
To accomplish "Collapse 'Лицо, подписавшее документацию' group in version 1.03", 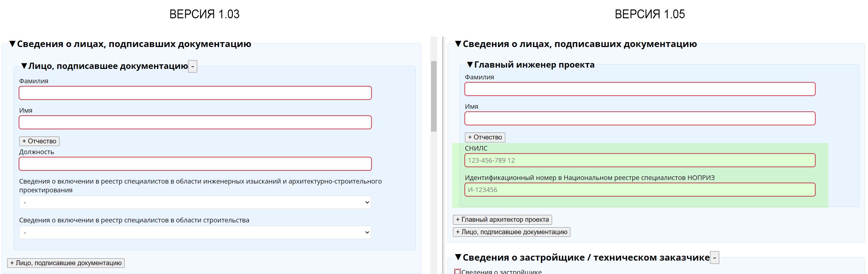I will click(24, 66).
